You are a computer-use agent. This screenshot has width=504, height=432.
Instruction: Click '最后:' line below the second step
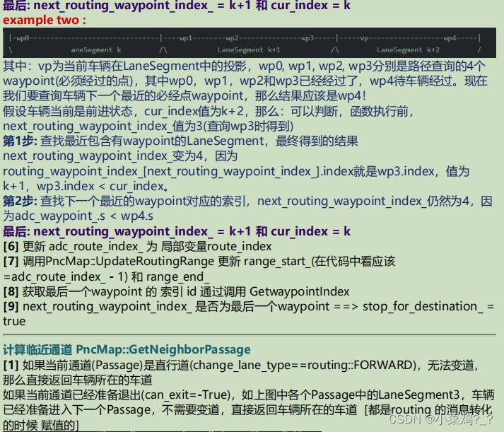(177, 231)
